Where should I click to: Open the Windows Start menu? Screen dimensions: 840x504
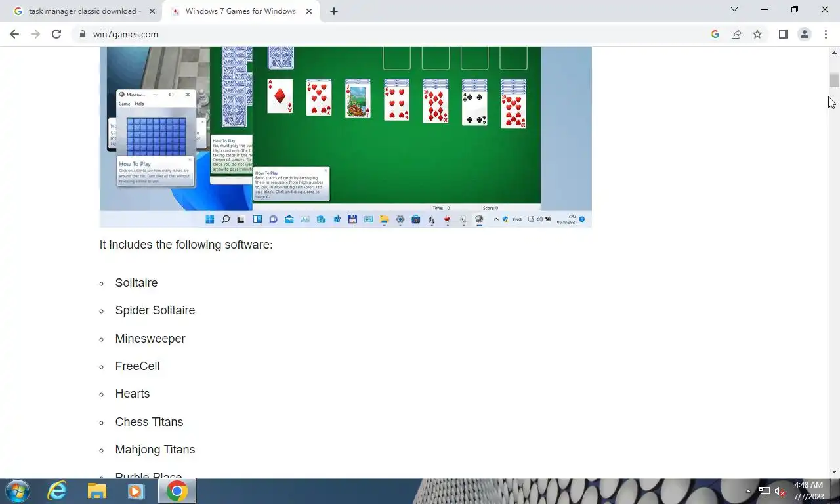17,491
